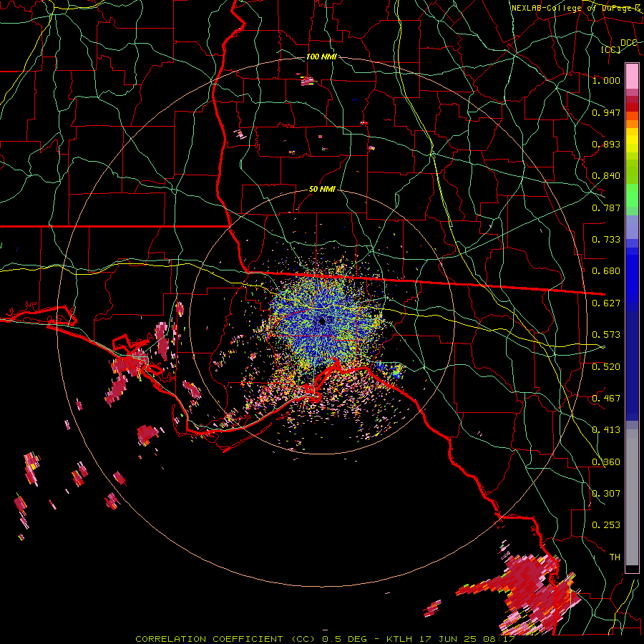The width and height of the screenshot is (644, 644).
Task: Pick the gray segment of the color bar
Action: coord(632,497)
